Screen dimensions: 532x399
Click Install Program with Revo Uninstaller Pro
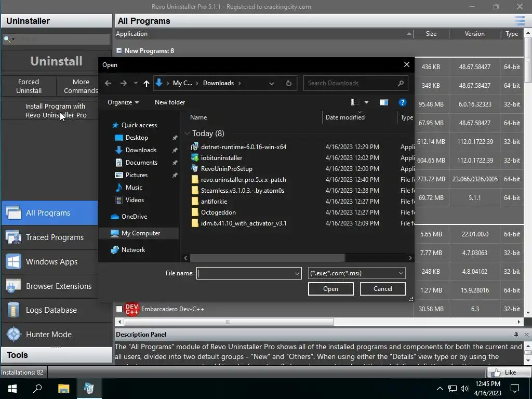click(x=56, y=111)
